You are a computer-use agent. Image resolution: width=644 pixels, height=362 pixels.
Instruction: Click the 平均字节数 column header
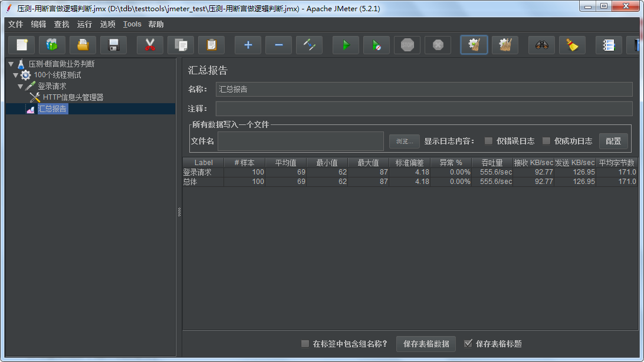pyautogui.click(x=616, y=163)
